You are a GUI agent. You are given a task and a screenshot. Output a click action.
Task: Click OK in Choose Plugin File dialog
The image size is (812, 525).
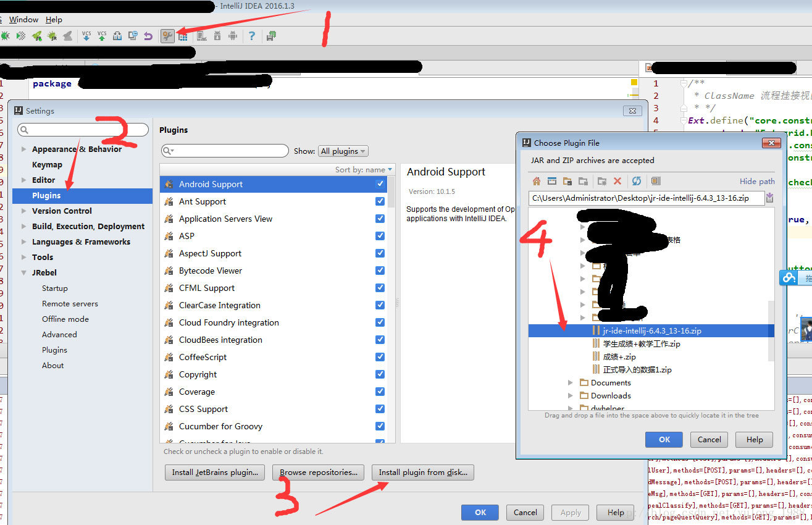click(x=664, y=440)
